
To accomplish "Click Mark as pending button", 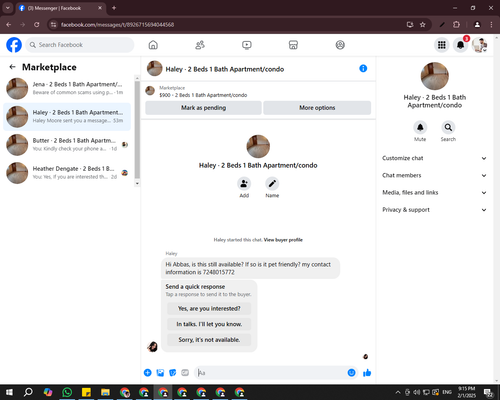I will click(x=203, y=108).
